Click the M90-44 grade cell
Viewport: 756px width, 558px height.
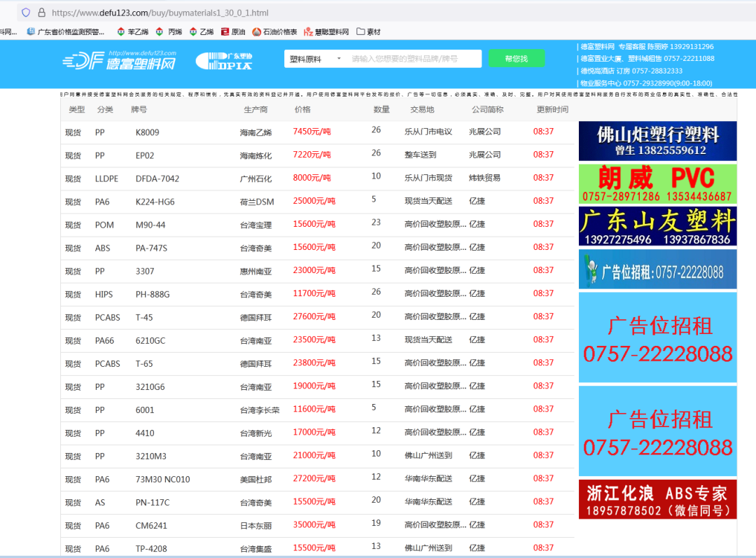pyautogui.click(x=150, y=225)
